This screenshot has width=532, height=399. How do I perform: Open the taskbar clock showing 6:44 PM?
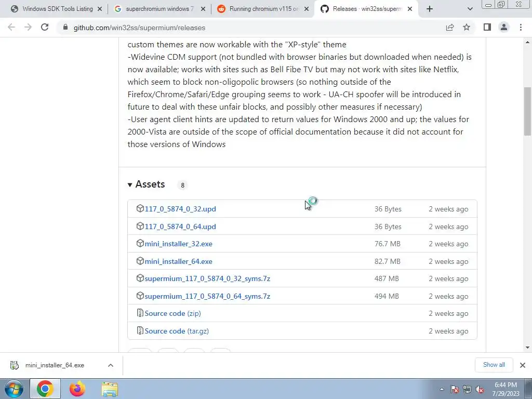pos(506,389)
